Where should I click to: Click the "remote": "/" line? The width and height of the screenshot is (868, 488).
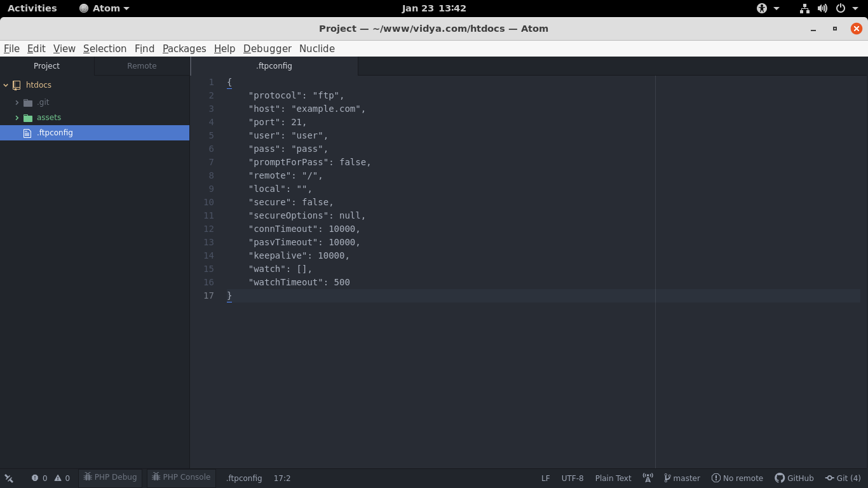[x=286, y=176]
